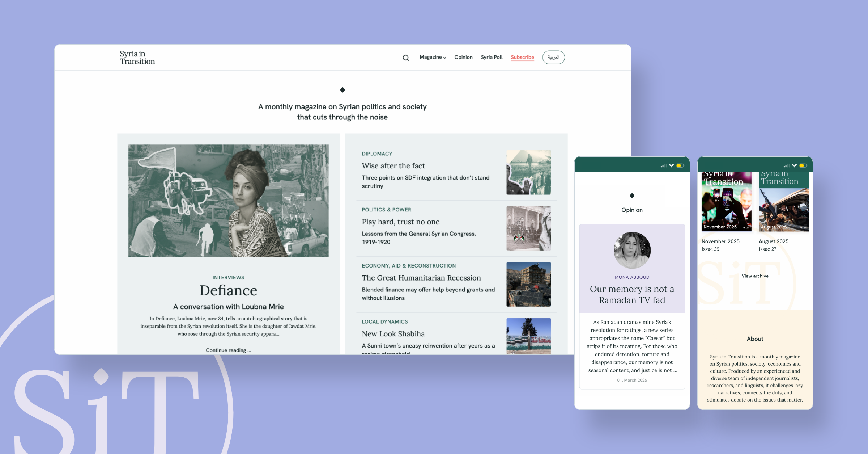Open the Defiance headline
Screen dimensions: 868x454
(229, 290)
